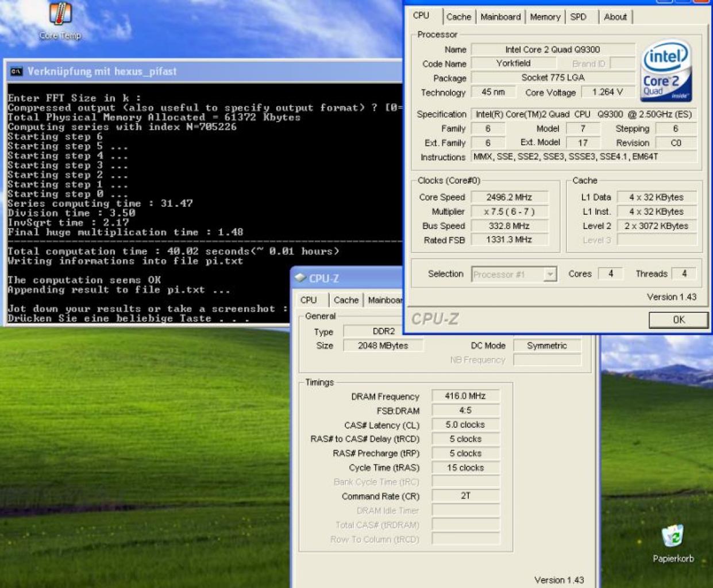Click the Bus Speed value 332.8 MHz
Screen dimensions: 713x588
tap(509, 226)
